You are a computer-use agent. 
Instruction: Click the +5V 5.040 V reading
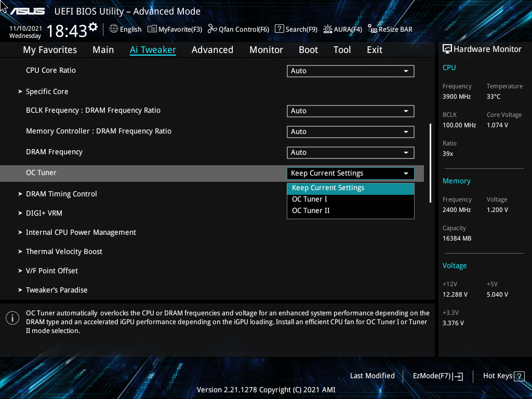pyautogui.click(x=497, y=295)
